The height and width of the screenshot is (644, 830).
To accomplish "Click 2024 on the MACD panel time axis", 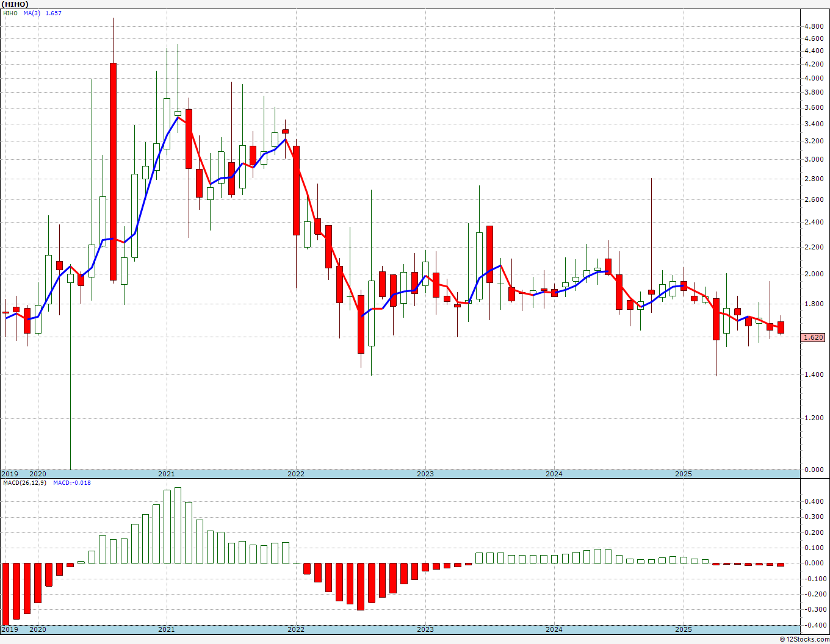I will 554,629.
